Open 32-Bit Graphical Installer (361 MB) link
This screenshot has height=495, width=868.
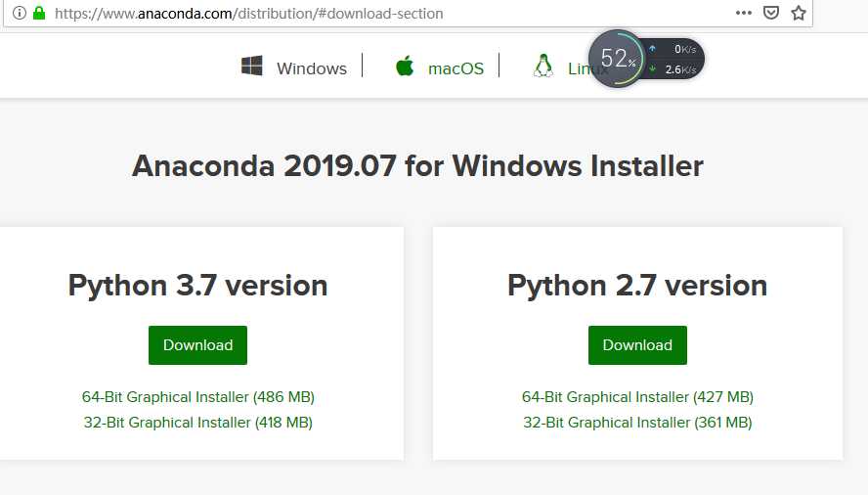click(637, 423)
